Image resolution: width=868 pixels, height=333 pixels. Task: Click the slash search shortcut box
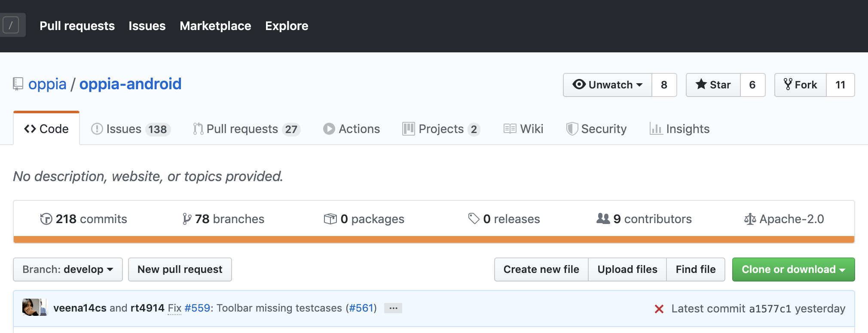[x=11, y=25]
